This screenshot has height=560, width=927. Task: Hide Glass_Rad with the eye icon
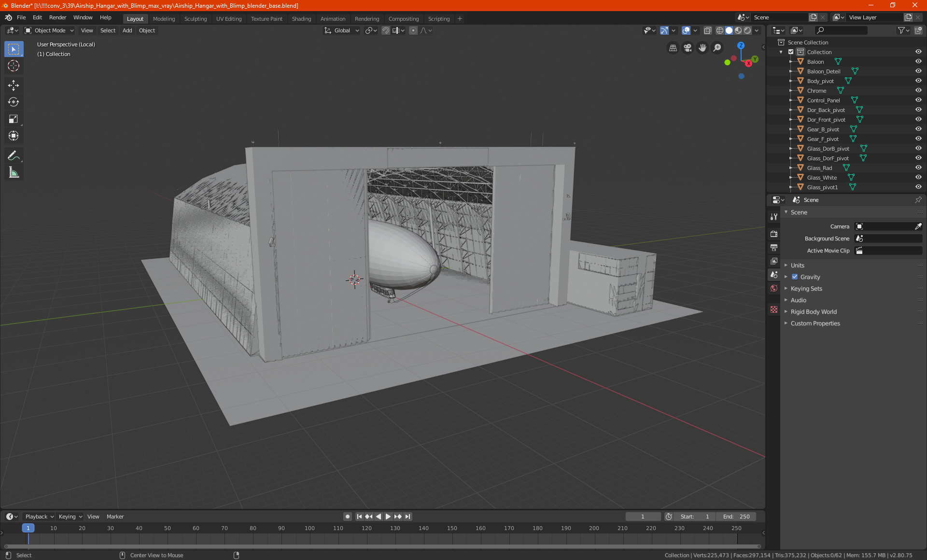[x=918, y=168]
